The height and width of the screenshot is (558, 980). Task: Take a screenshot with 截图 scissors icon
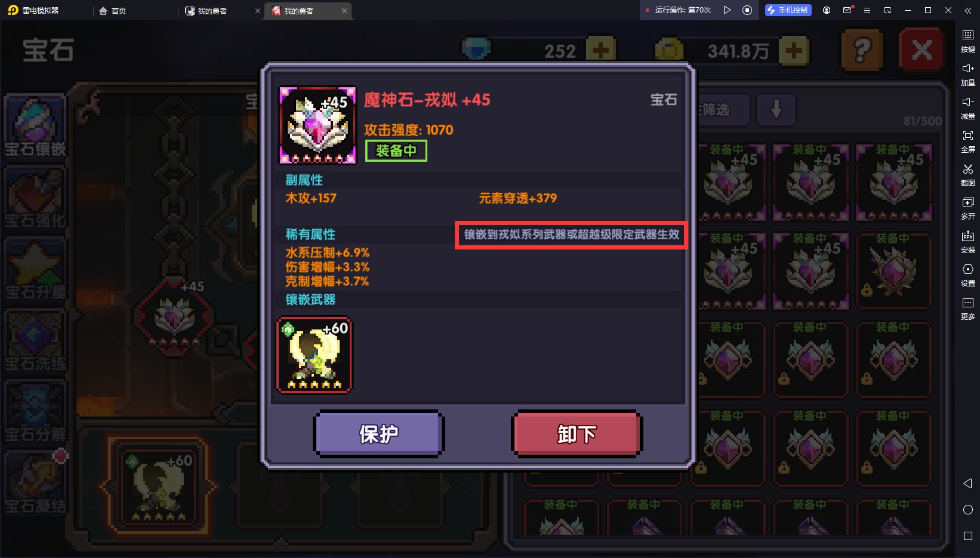point(967,174)
